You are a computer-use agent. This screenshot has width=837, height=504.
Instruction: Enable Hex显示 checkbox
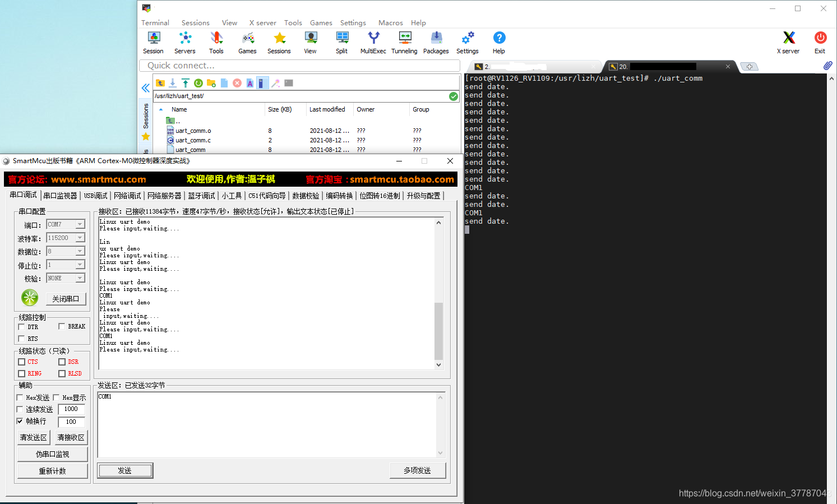[x=56, y=397]
